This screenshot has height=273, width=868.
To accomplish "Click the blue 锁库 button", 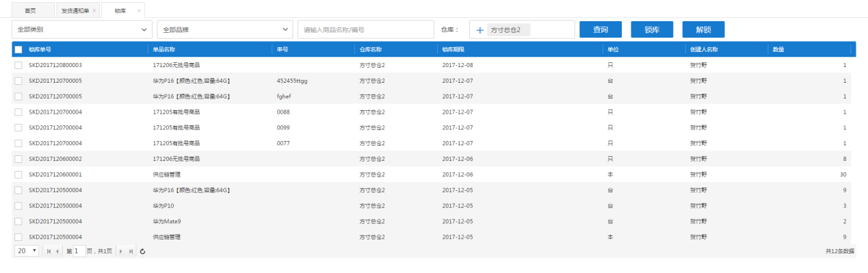I will point(652,29).
